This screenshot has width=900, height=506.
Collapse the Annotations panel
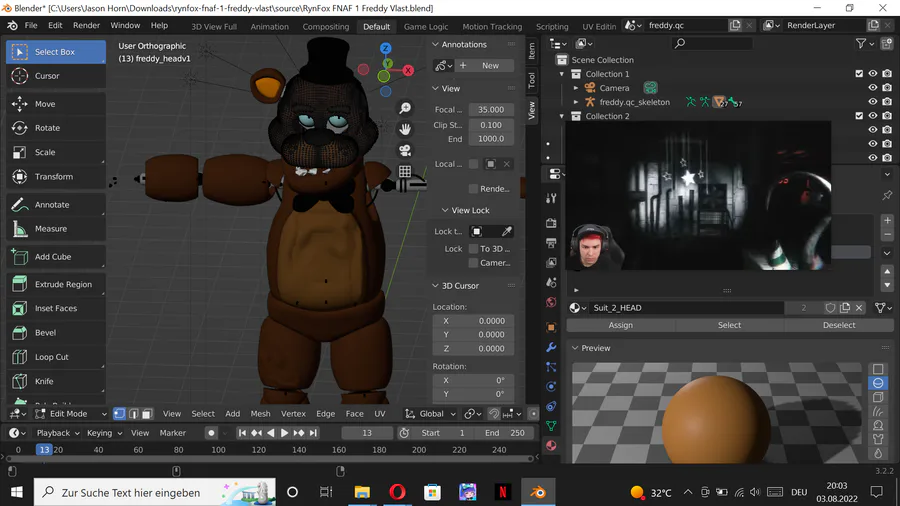click(x=435, y=44)
